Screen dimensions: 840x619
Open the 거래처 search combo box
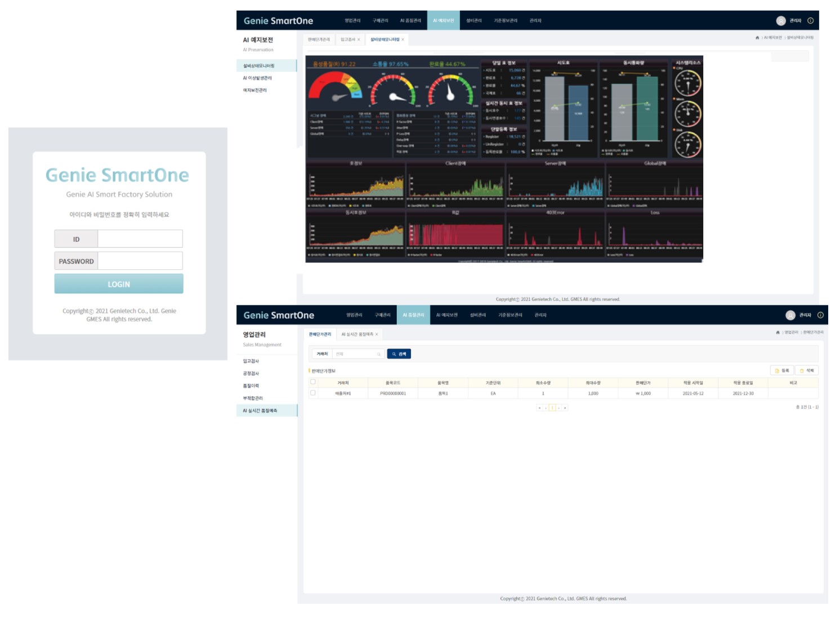(x=358, y=354)
